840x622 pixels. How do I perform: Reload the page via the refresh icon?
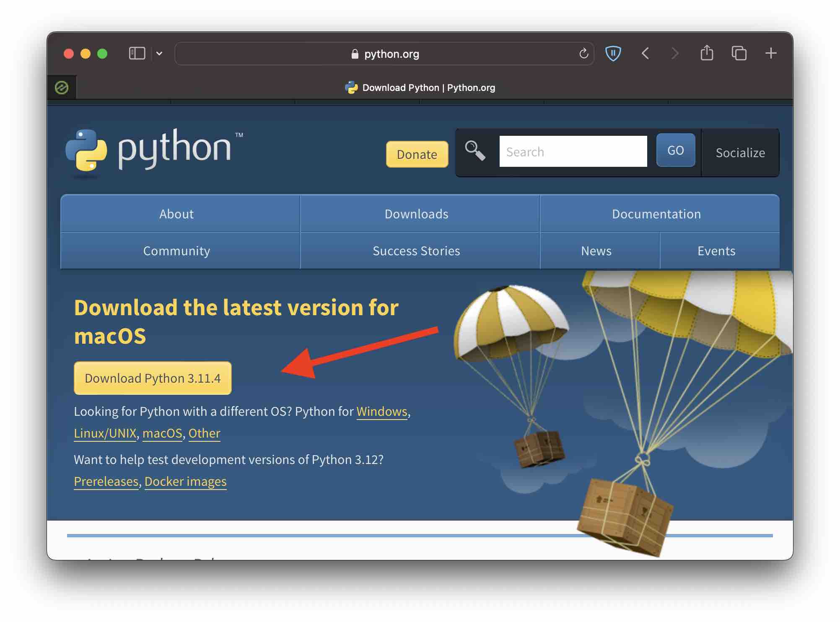tap(583, 54)
